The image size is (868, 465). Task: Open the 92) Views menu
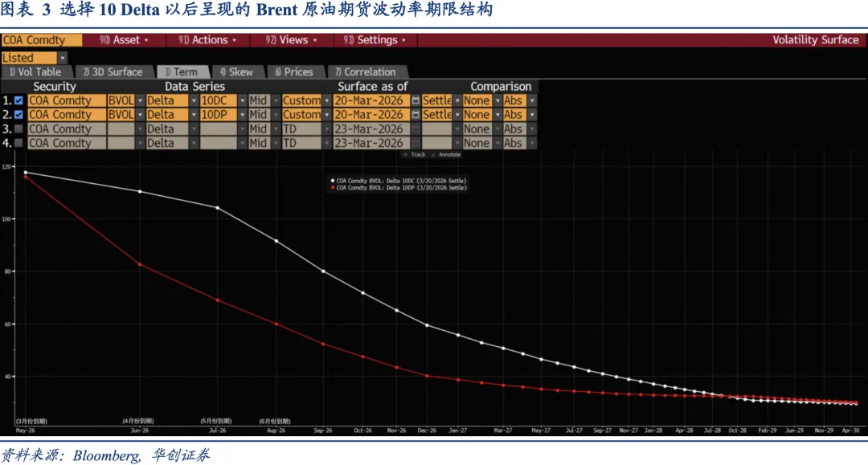pos(291,40)
